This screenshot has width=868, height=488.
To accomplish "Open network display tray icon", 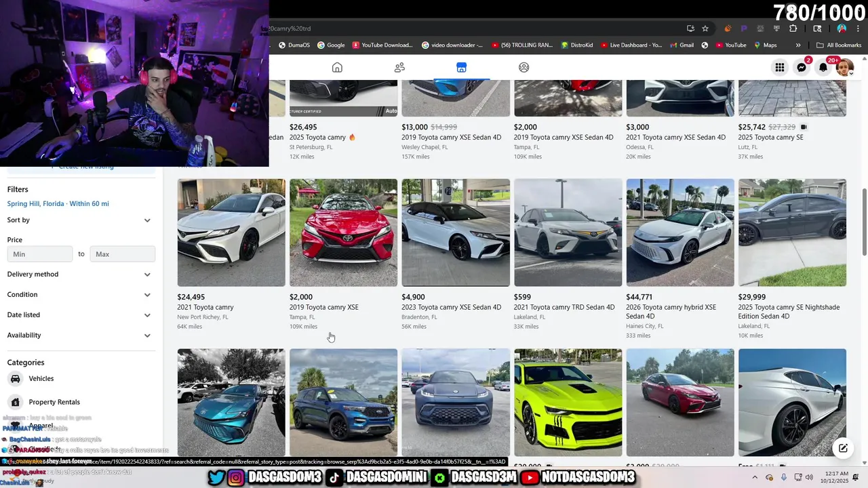I will click(797, 478).
